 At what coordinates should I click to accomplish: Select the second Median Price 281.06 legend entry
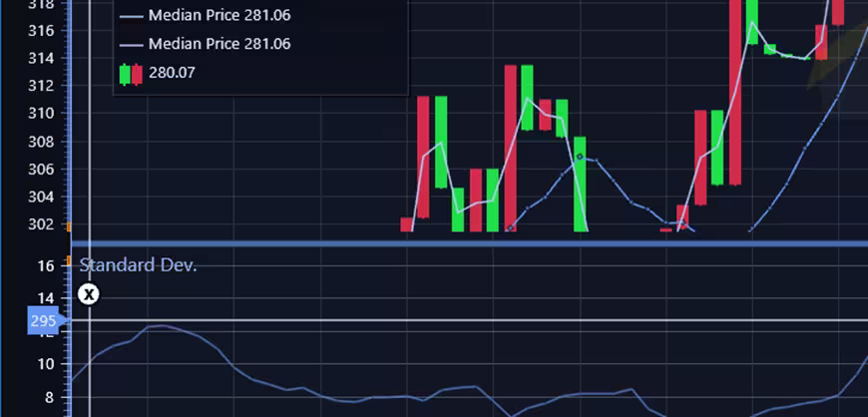point(205,44)
